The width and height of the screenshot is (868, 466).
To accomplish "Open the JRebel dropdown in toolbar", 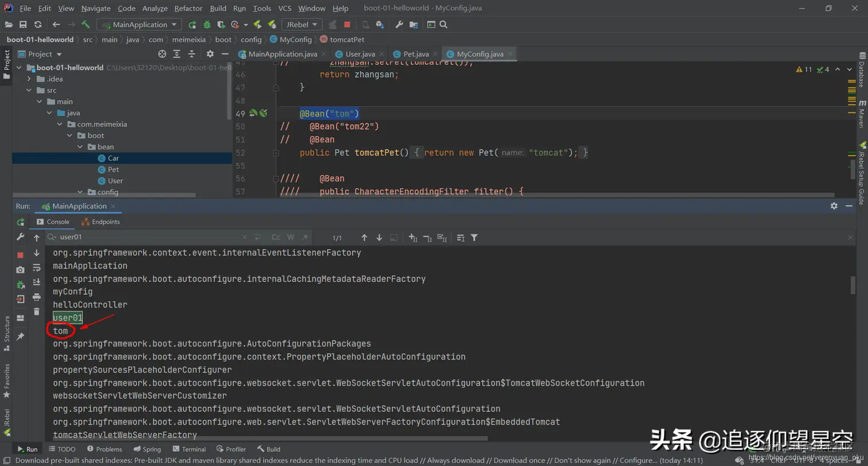I will coord(302,25).
